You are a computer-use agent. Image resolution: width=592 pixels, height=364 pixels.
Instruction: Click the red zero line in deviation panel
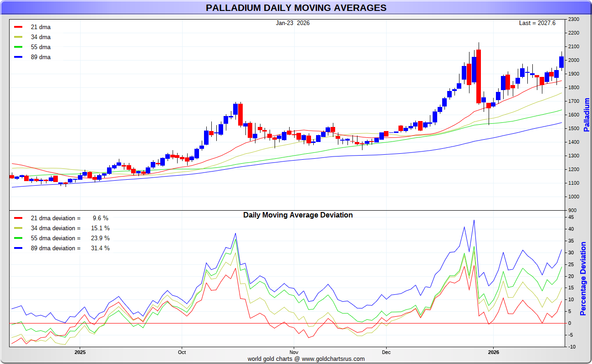tap(287, 323)
